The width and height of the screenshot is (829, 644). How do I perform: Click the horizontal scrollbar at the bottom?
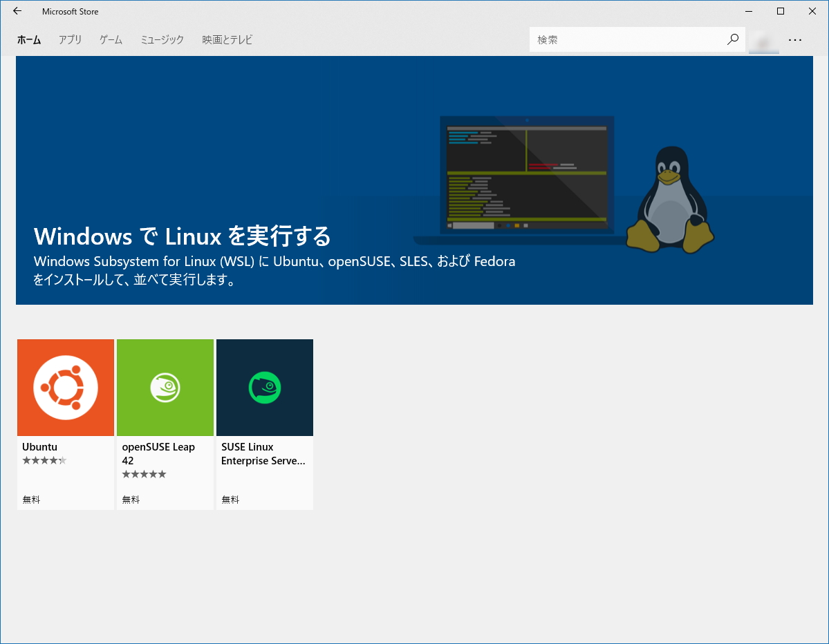415,639
